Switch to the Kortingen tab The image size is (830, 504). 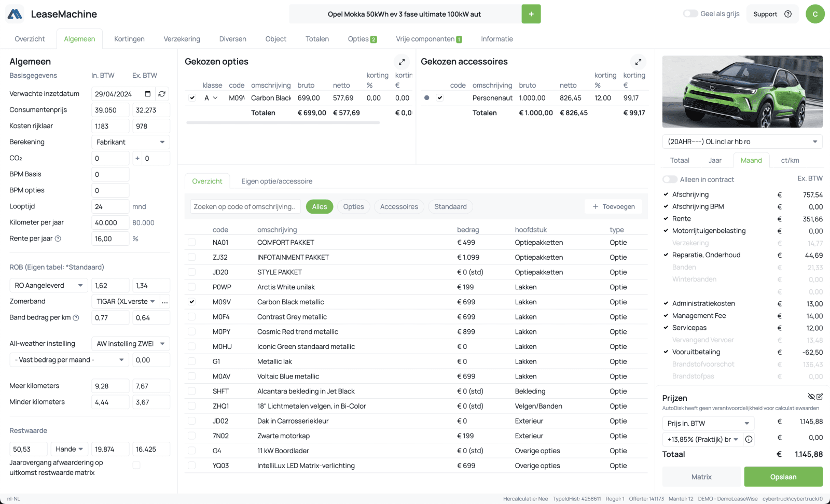[129, 39]
